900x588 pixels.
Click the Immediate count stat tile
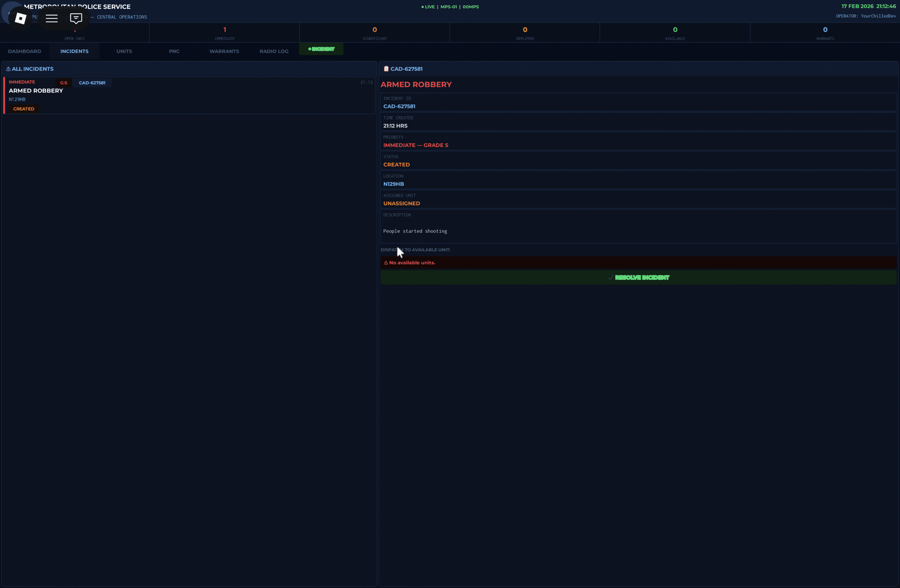tap(224, 33)
